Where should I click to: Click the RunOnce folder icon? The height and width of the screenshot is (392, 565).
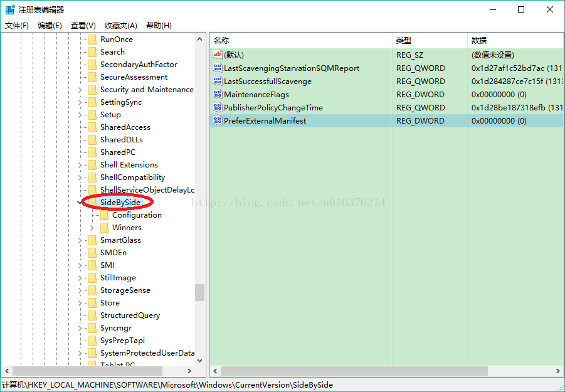tap(93, 40)
